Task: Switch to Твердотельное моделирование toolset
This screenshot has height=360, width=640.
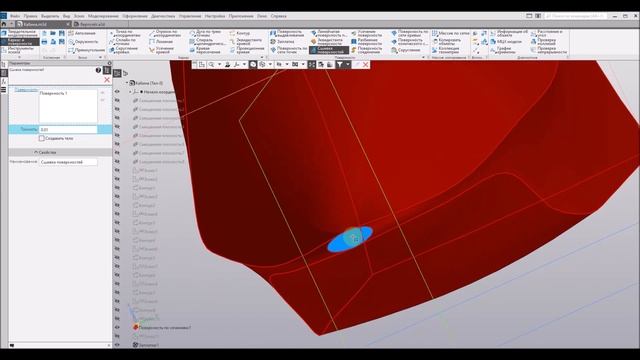Action: click(x=20, y=33)
